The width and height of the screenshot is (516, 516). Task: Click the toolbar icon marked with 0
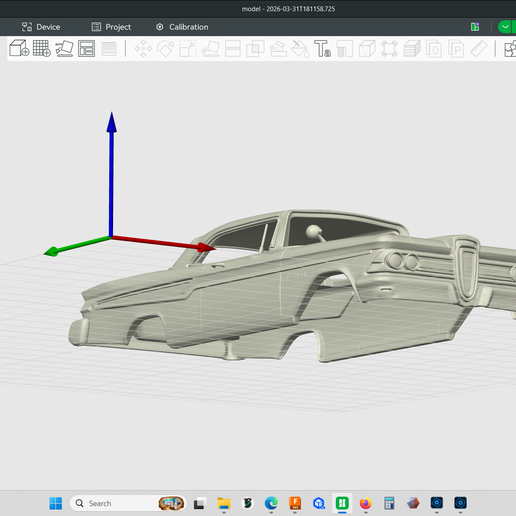tap(434, 49)
